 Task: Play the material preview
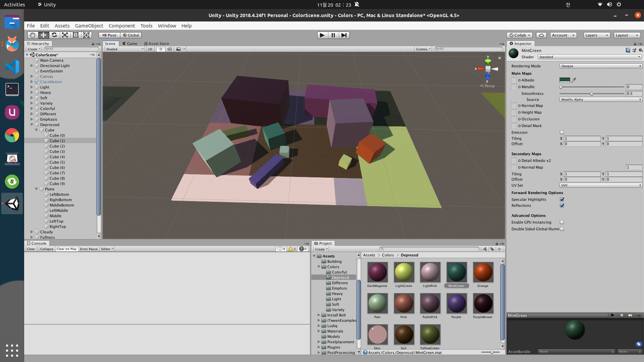613,315
